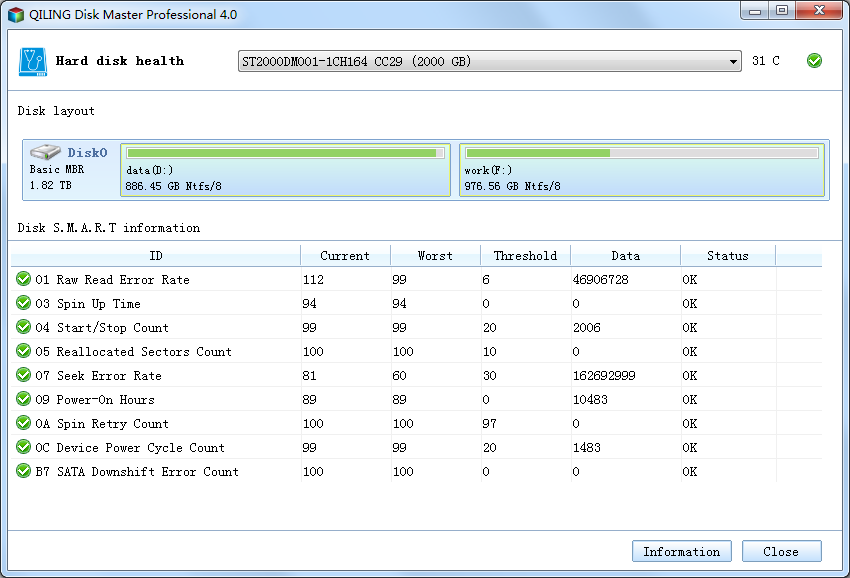The height and width of the screenshot is (578, 850).
Task: Select the Seek Error Rate row label
Action: tap(99, 376)
